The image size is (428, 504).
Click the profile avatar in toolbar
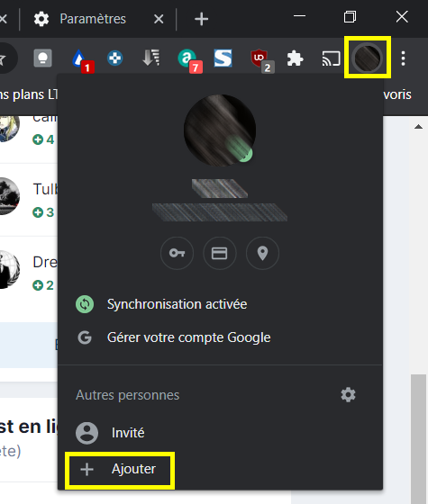coord(368,58)
